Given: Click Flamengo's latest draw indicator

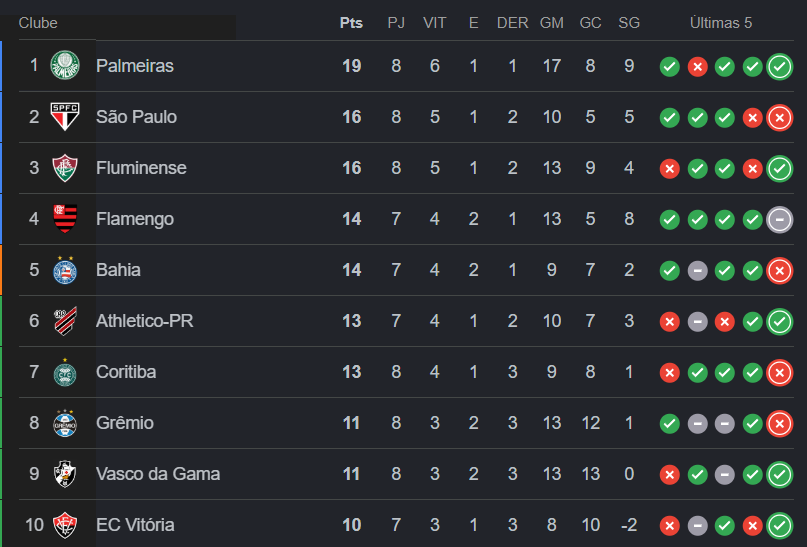Looking at the screenshot, I should click(x=779, y=220).
